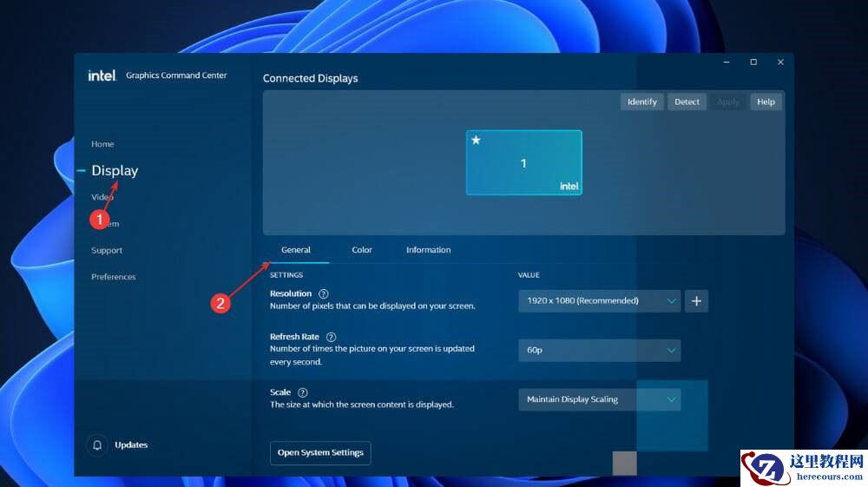Click Open System Settings button
Image resolution: width=868 pixels, height=487 pixels.
pyautogui.click(x=320, y=452)
